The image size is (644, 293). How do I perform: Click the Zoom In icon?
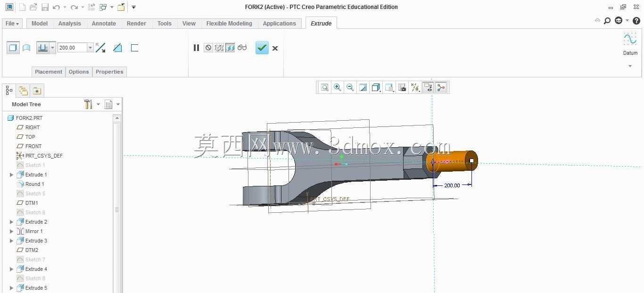click(x=338, y=87)
